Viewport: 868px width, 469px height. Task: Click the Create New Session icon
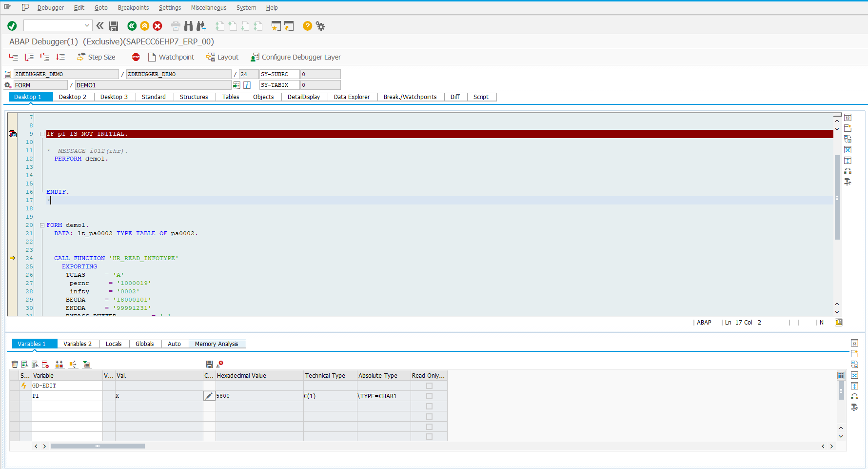276,26
